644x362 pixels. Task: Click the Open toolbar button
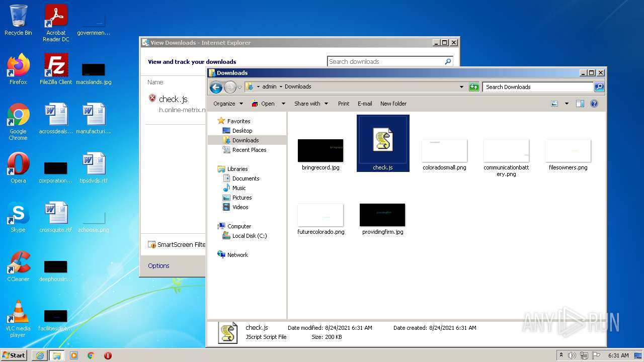point(263,104)
